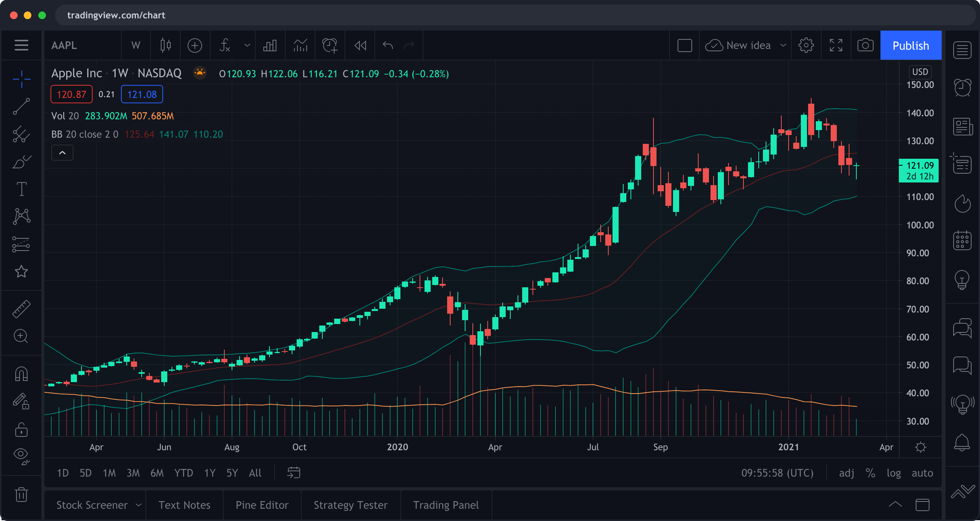Click the create alert clock icon
This screenshot has height=521, width=980.
point(330,46)
